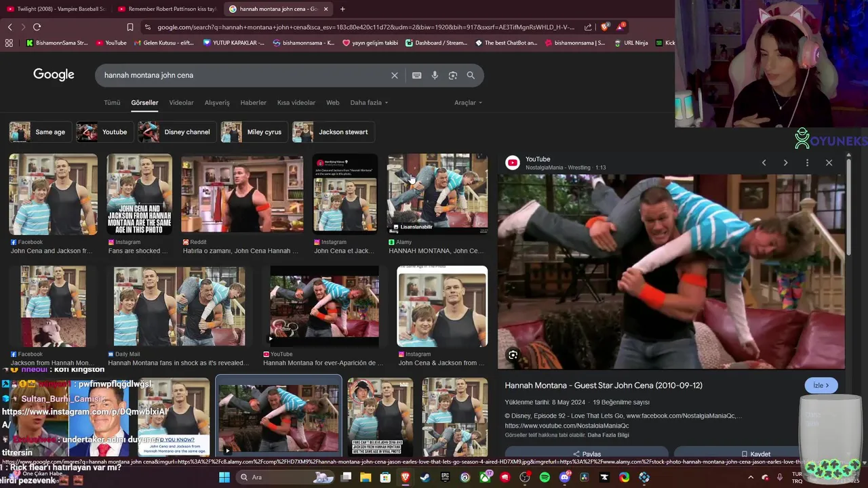The image size is (868, 488).
Task: Start a voice search with microphone
Action: click(435, 75)
